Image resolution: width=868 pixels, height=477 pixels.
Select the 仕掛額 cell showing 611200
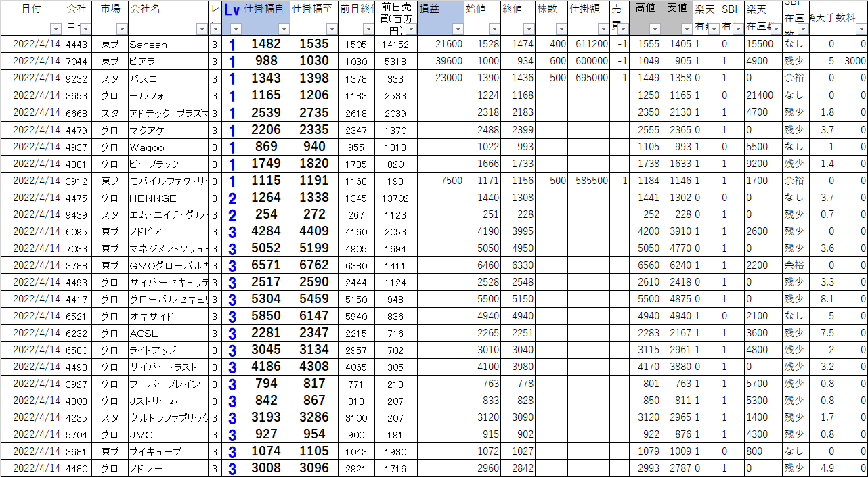[589, 44]
